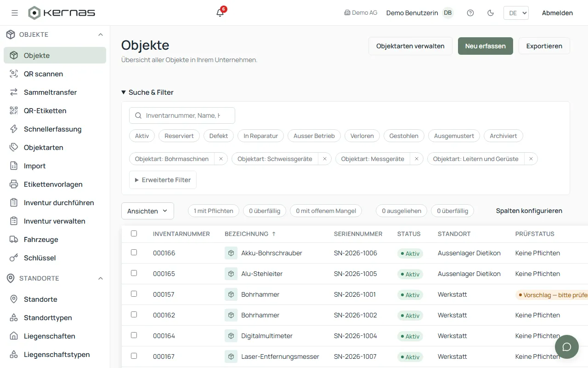
Task: Check the row for inventory 000165
Action: pyautogui.click(x=134, y=273)
